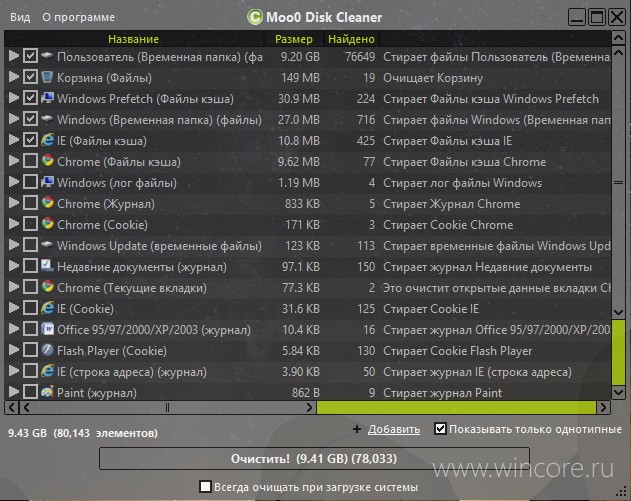Expand the Chrome (Текущие вкладки) row

point(14,287)
